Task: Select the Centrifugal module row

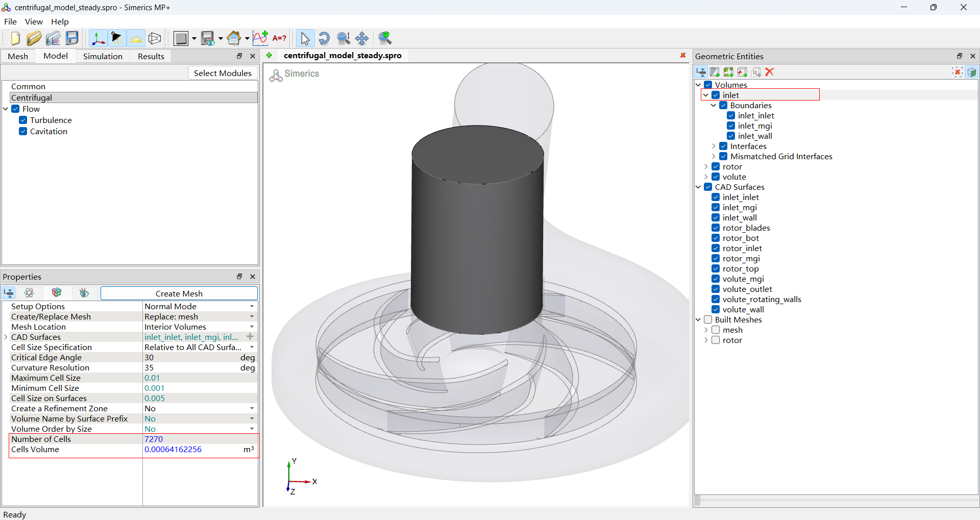Action: (134, 97)
